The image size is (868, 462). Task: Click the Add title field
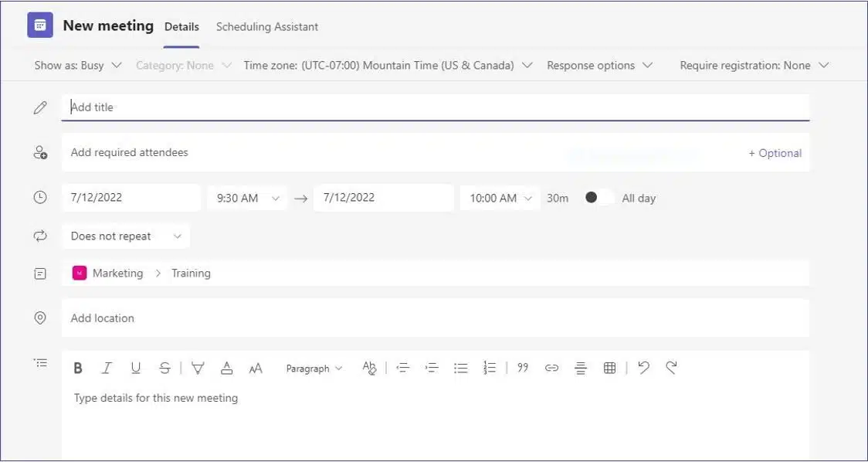tap(436, 107)
